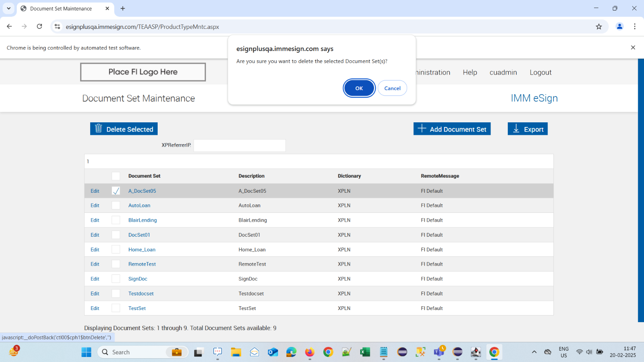Open Microsoft Edge from the taskbar

[x=291, y=352]
